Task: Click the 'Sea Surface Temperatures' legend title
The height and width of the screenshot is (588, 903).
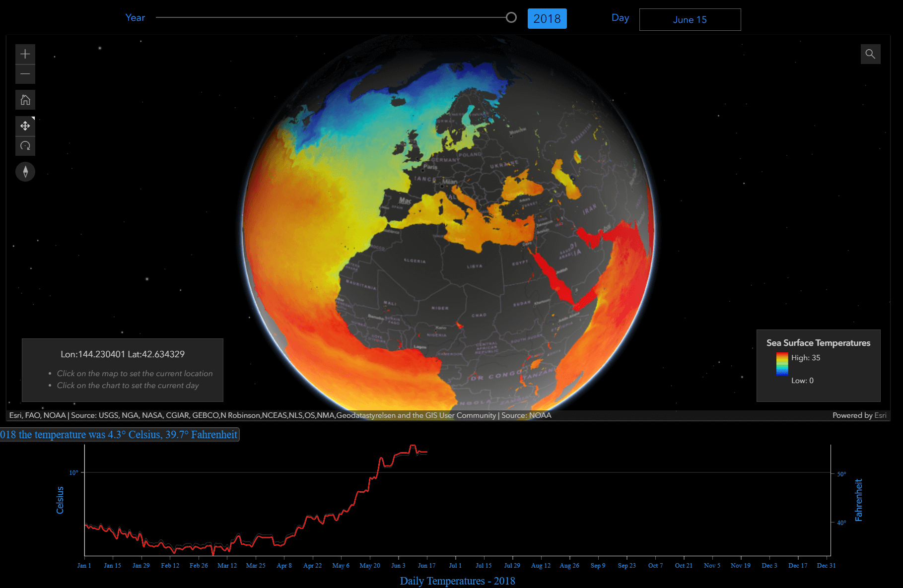Action: (x=818, y=343)
